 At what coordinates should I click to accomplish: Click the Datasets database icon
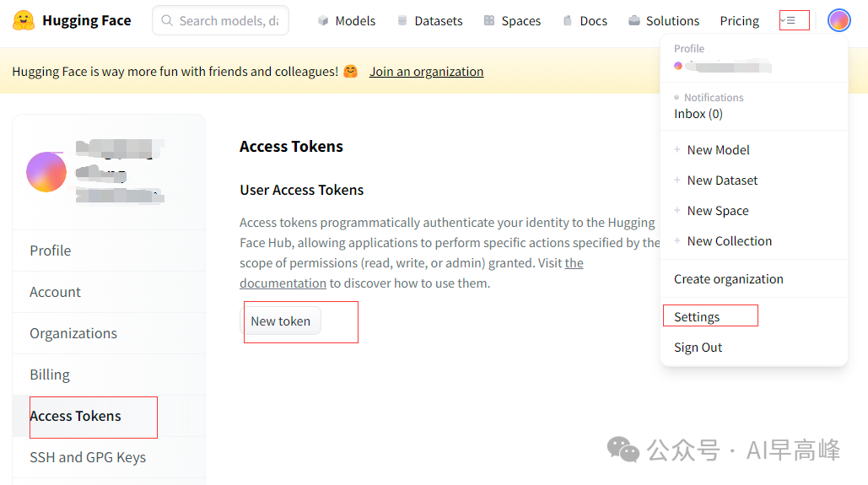coord(402,20)
